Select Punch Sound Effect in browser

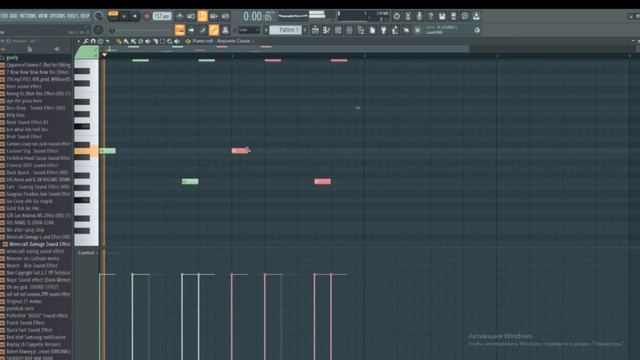(x=25, y=322)
